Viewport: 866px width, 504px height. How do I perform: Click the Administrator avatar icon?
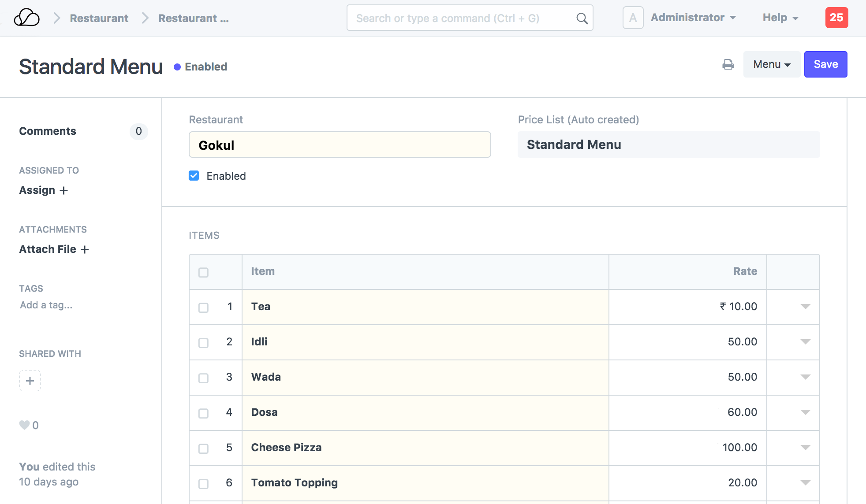[633, 18]
